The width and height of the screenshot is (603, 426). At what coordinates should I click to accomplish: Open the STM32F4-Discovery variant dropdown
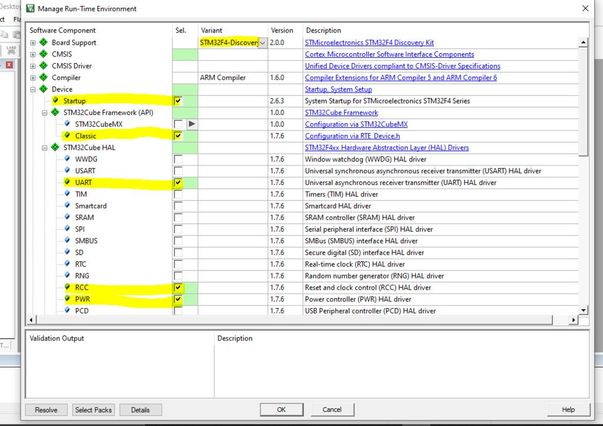[x=262, y=43]
